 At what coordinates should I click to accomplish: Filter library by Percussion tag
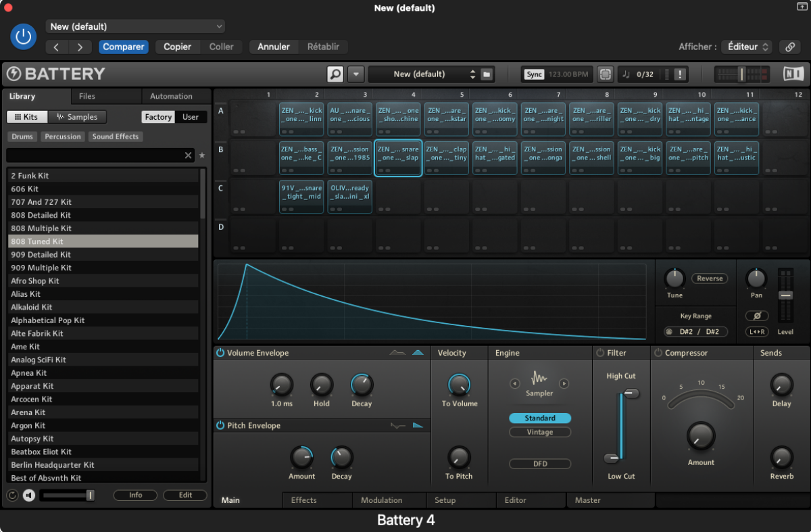[x=63, y=137]
